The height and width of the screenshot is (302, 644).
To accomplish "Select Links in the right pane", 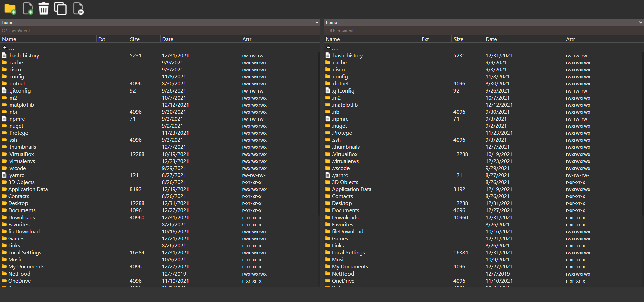I will click(x=338, y=245).
